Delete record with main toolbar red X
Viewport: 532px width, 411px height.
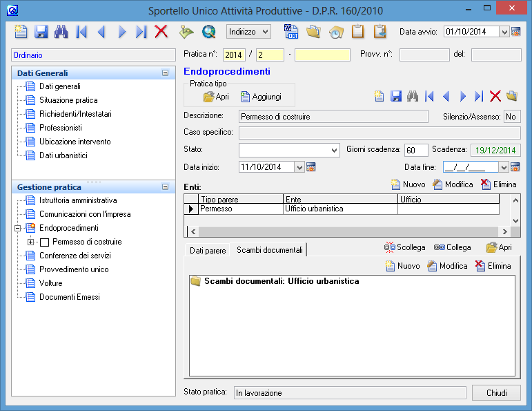coord(161,32)
